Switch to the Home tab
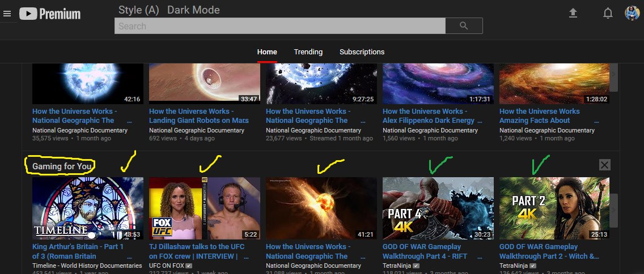Viewport: 644px width, 274px height. (267, 52)
